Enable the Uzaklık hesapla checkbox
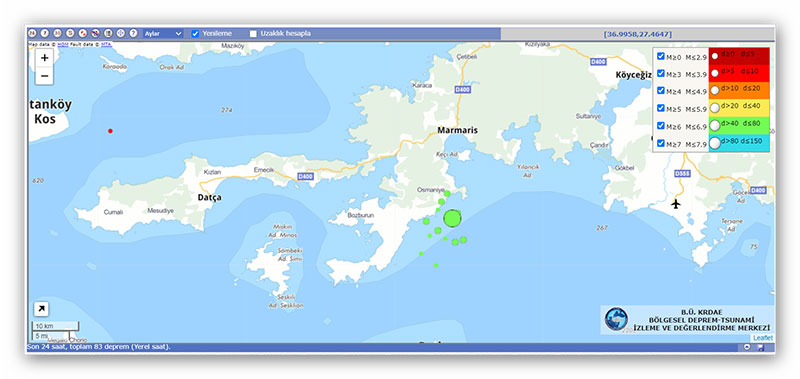The height and width of the screenshot is (379, 800). pos(253,34)
